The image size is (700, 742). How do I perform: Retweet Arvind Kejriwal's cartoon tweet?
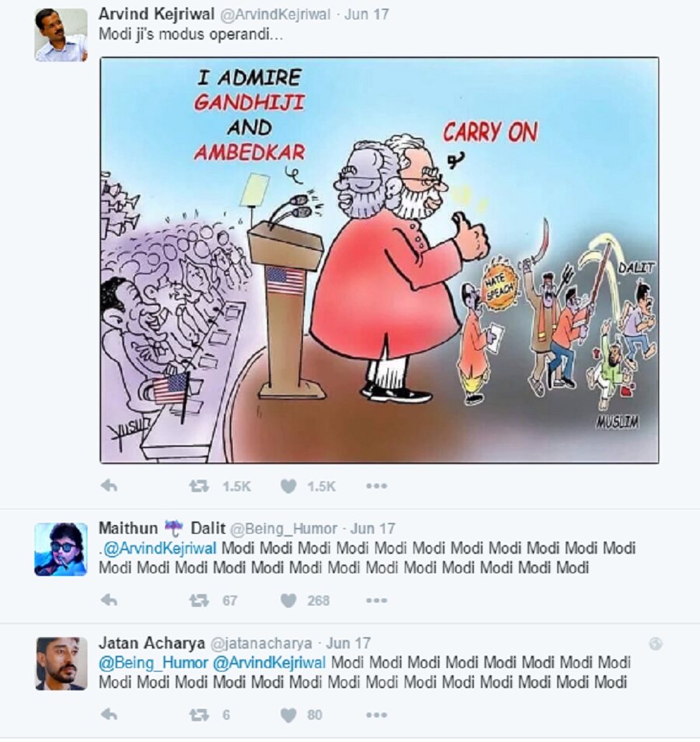pos(199,486)
